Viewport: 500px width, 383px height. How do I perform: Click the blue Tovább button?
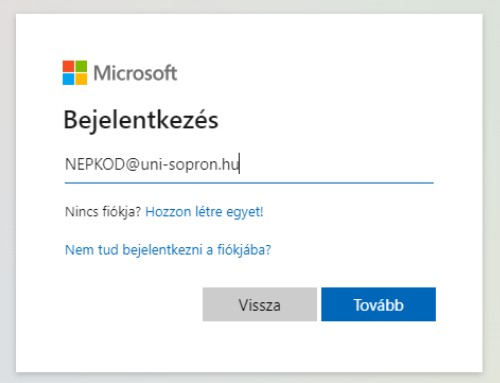pyautogui.click(x=378, y=304)
